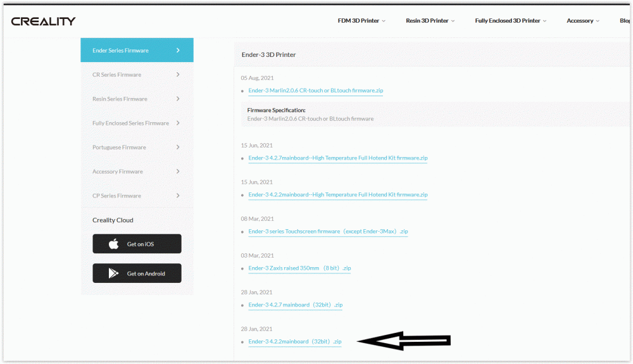Download Ender-3 4.2.2mainboard (32bit) zip
Image resolution: width=633 pixels, height=364 pixels.
(295, 341)
